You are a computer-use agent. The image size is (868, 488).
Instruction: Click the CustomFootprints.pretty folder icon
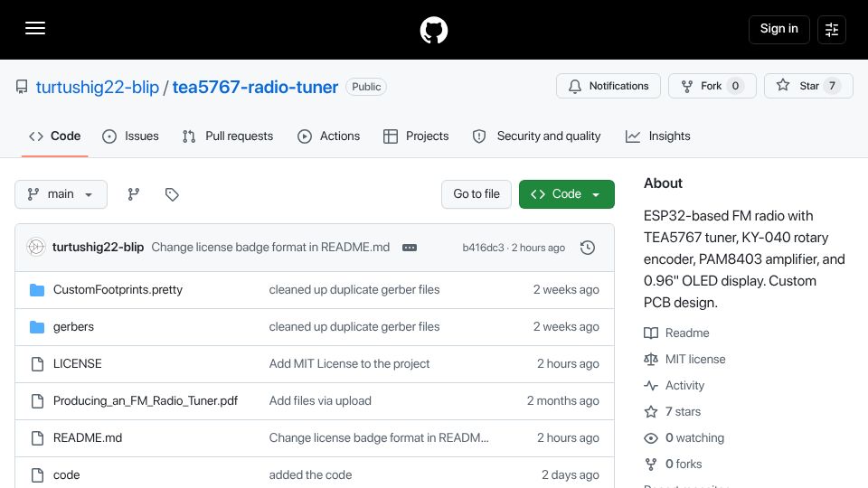(37, 290)
